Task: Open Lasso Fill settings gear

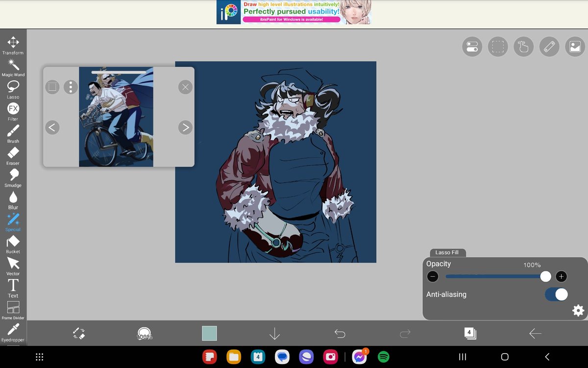Action: coord(578,311)
